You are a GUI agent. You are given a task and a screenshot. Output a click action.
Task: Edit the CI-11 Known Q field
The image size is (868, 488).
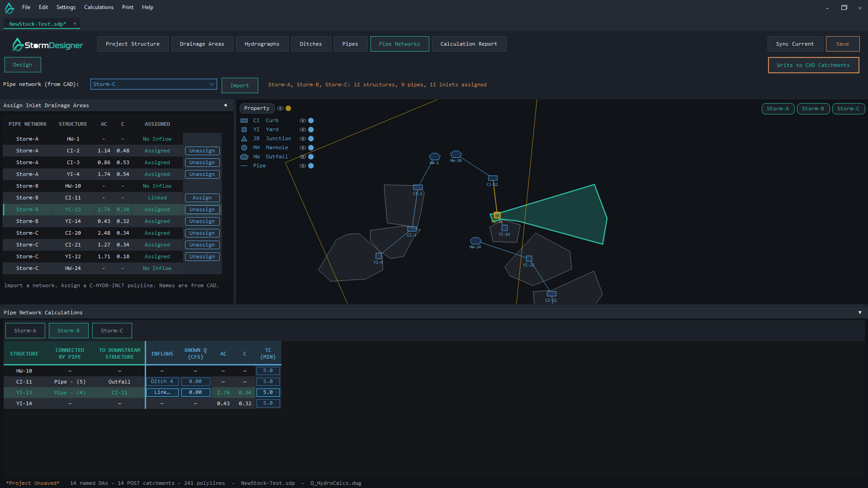195,382
